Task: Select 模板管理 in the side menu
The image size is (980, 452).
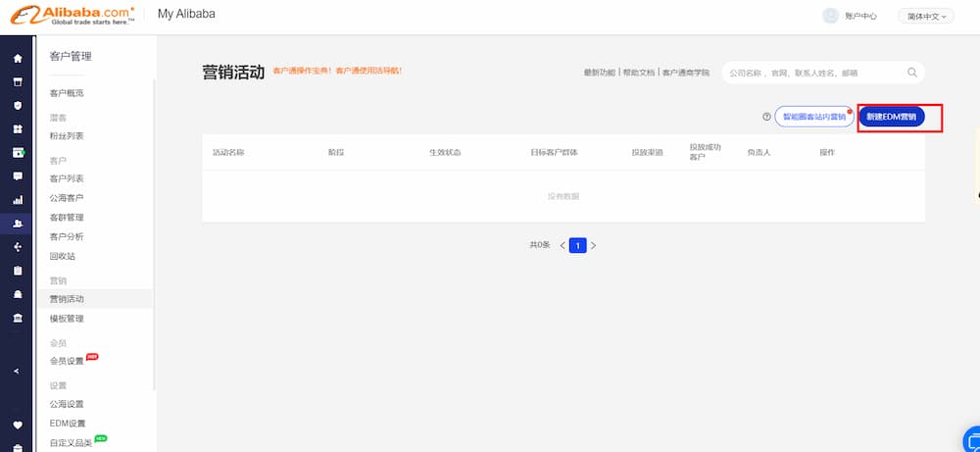Action: [67, 319]
